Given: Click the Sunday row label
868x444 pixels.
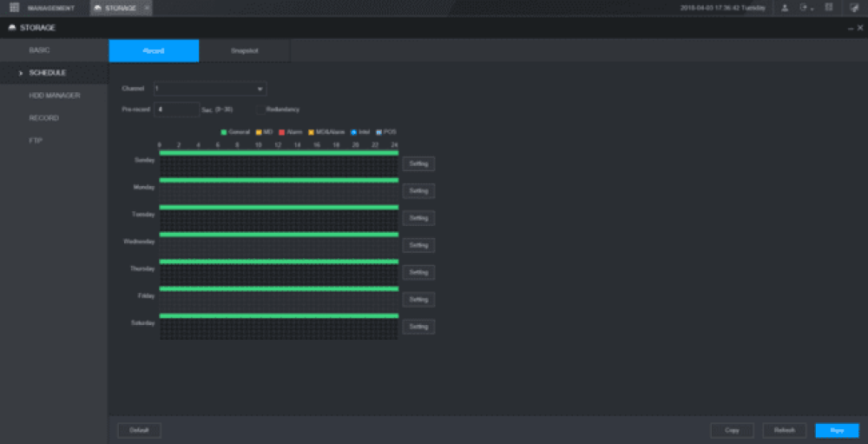Looking at the screenshot, I should [x=144, y=160].
